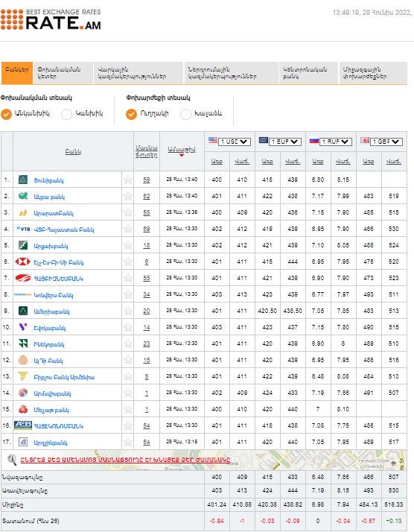Select the Ուղղակի (direct) rate radio
The height and width of the screenshot is (532, 414).
click(132, 114)
